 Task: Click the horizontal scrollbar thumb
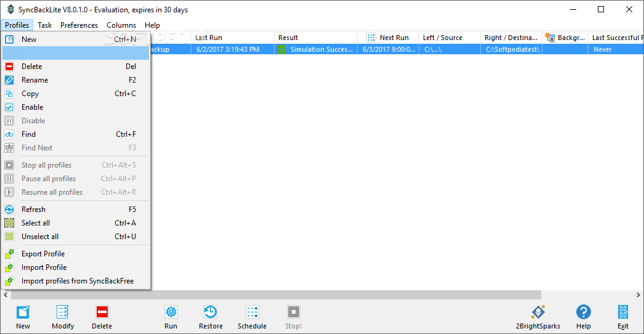point(276,295)
